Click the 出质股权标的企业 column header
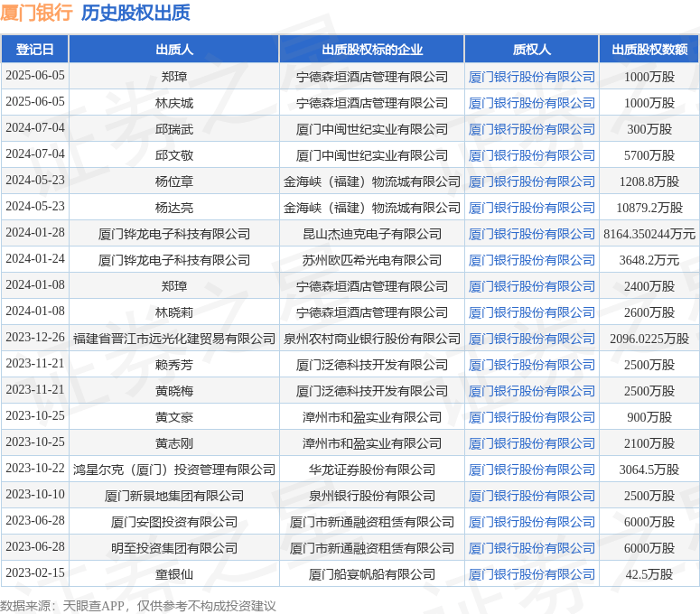 click(x=372, y=49)
